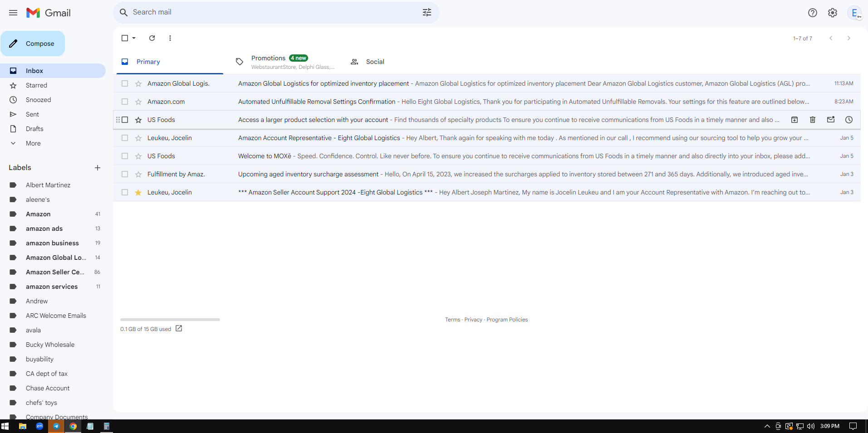868x433 pixels.
Task: Open Windows notification center icon
Action: click(x=853, y=426)
